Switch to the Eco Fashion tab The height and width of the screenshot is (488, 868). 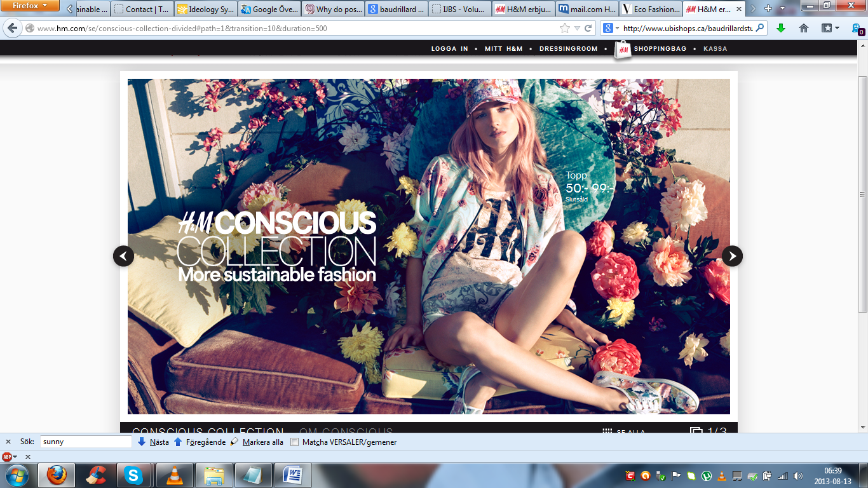650,9
